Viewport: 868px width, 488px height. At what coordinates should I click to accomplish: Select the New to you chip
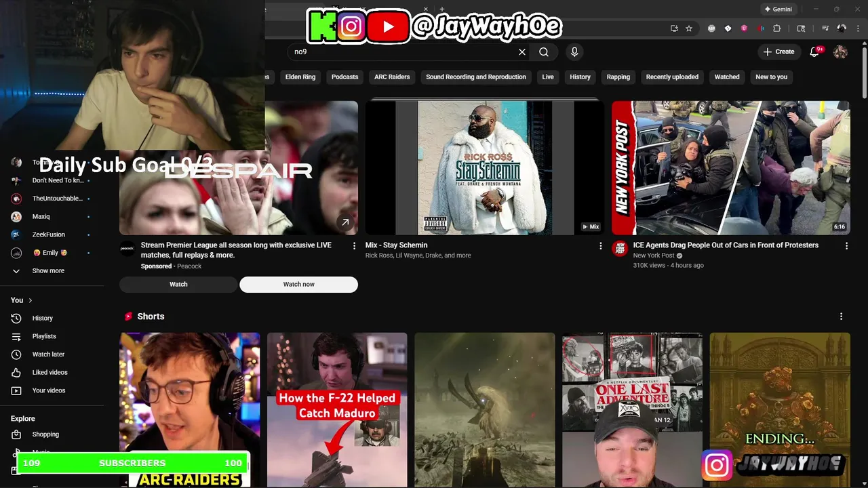772,77
